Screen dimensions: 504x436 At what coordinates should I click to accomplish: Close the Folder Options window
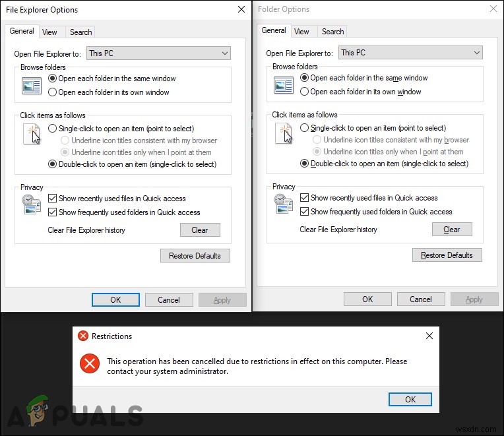[493, 9]
